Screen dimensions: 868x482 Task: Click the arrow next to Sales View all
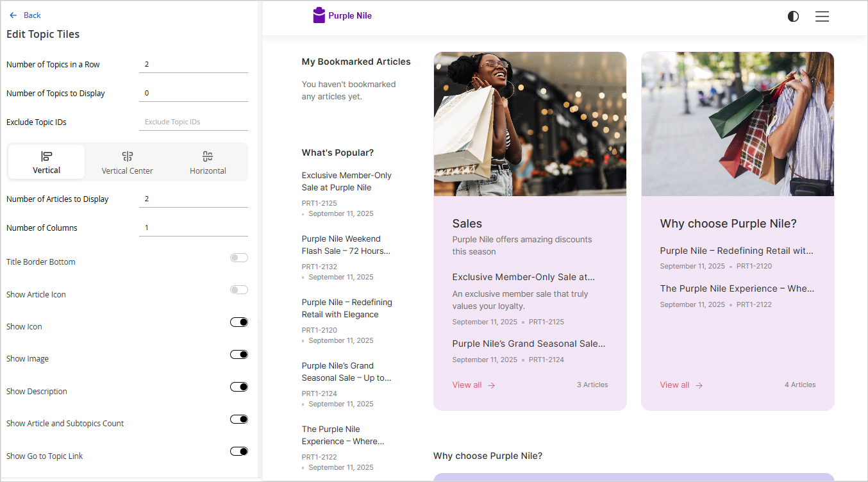[x=492, y=385]
